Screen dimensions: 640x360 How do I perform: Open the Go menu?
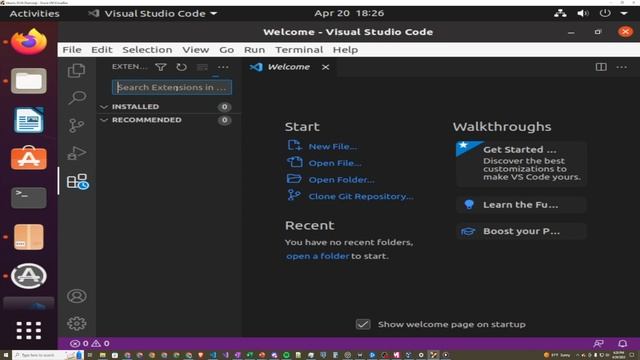(x=227, y=50)
